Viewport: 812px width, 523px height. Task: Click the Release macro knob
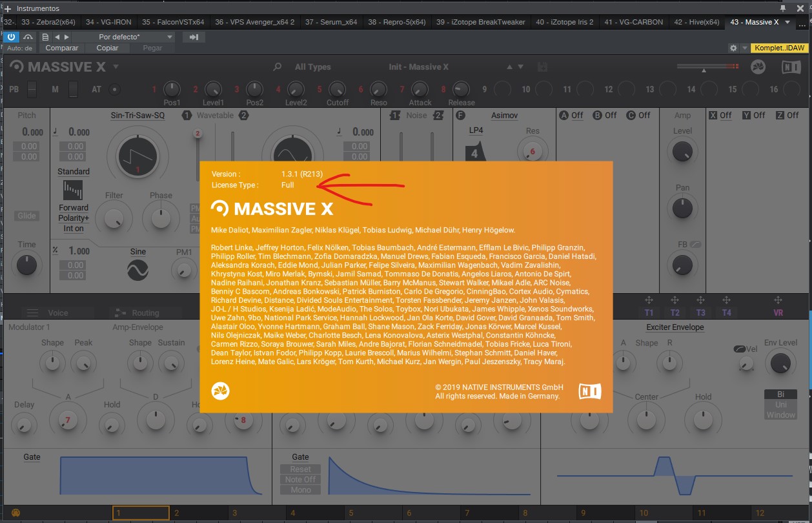point(461,89)
